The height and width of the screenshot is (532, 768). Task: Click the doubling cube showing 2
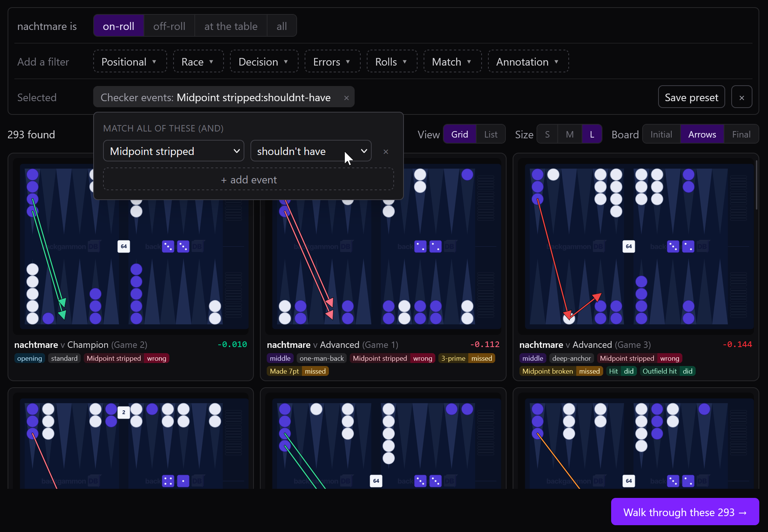tap(124, 412)
